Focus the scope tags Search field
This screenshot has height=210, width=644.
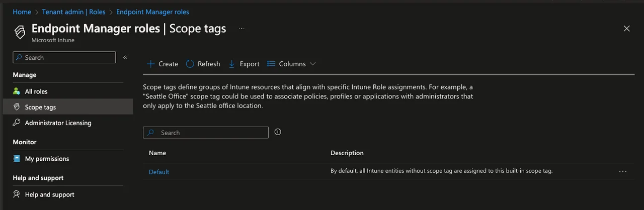pyautogui.click(x=206, y=133)
